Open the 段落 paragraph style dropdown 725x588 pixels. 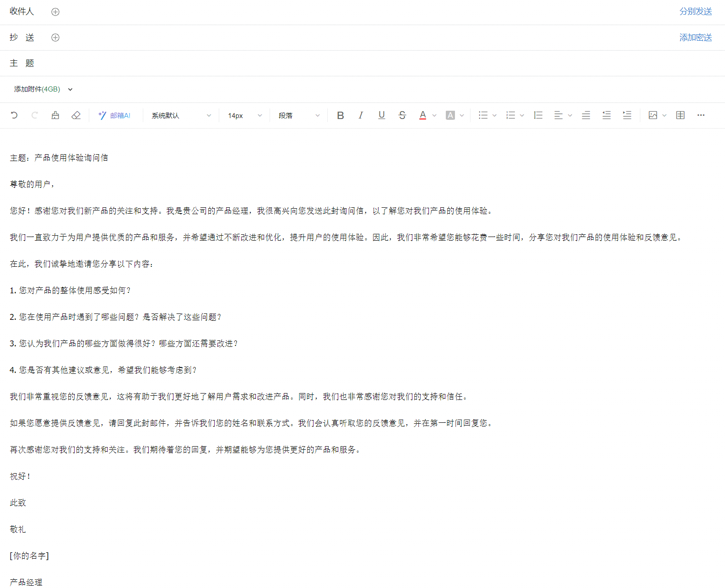[298, 115]
